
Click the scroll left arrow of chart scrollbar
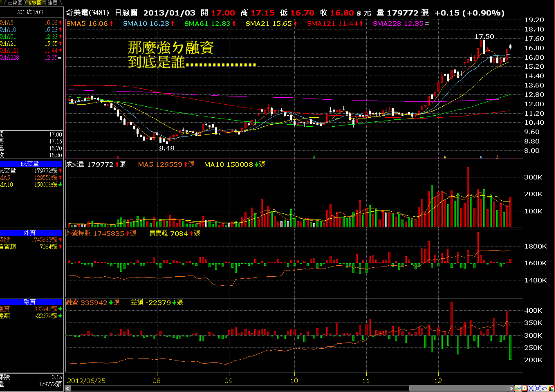(68, 388)
